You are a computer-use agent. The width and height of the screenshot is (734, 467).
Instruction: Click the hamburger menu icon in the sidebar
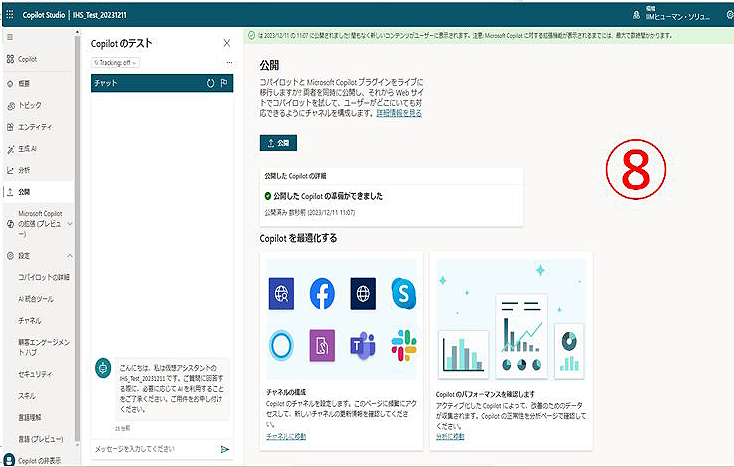pos(10,37)
